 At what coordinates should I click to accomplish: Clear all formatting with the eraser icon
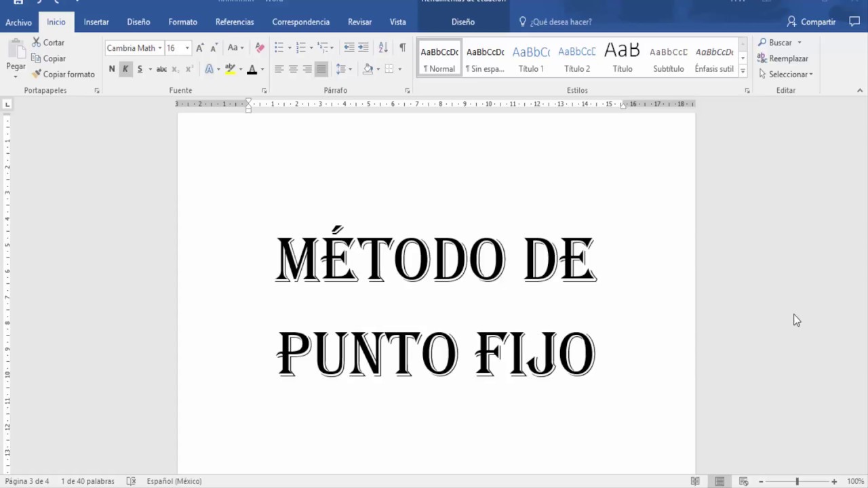pyautogui.click(x=260, y=47)
